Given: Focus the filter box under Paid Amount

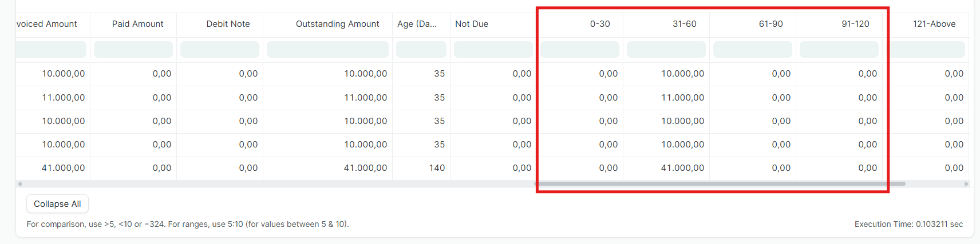Looking at the screenshot, I should tap(133, 50).
